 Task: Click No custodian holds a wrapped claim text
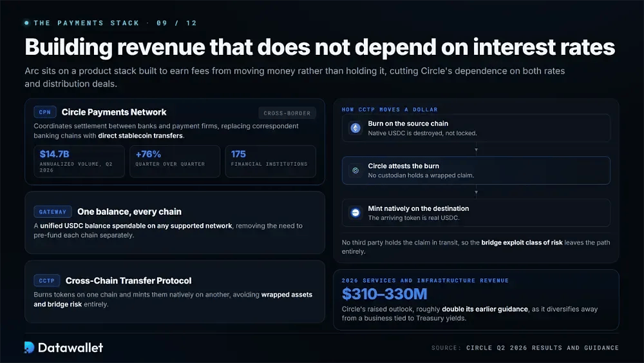click(421, 175)
